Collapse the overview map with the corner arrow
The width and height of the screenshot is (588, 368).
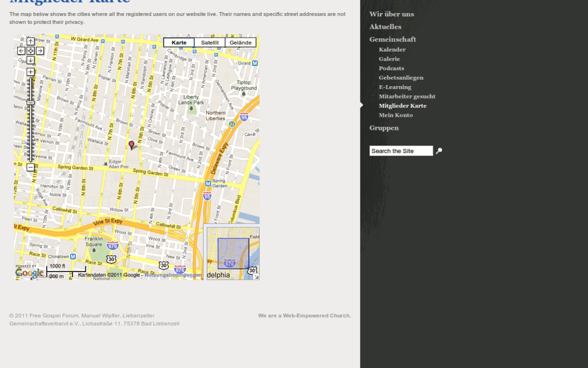click(x=256, y=277)
